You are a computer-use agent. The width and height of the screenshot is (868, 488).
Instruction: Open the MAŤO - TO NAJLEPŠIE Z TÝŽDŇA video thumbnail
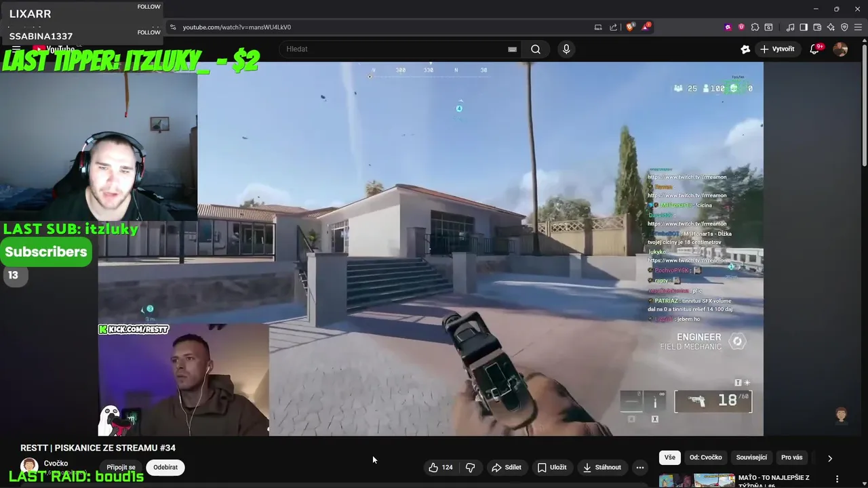[x=697, y=481]
